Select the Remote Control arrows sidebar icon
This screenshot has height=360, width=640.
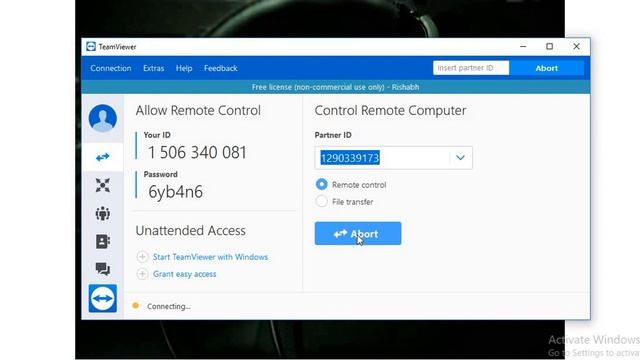pyautogui.click(x=102, y=157)
